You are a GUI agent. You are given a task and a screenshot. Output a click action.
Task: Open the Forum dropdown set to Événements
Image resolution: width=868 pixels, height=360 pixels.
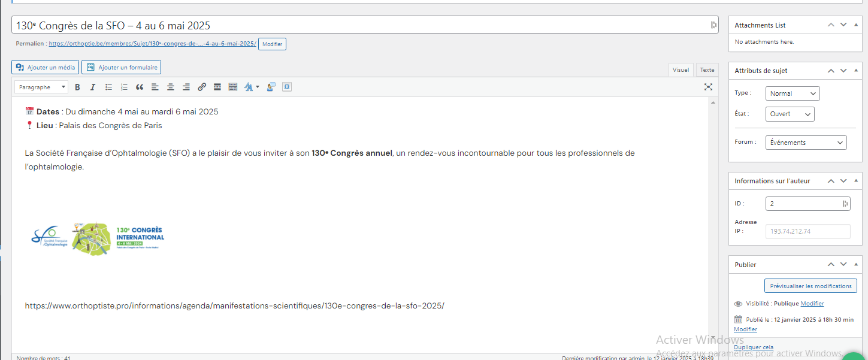806,143
